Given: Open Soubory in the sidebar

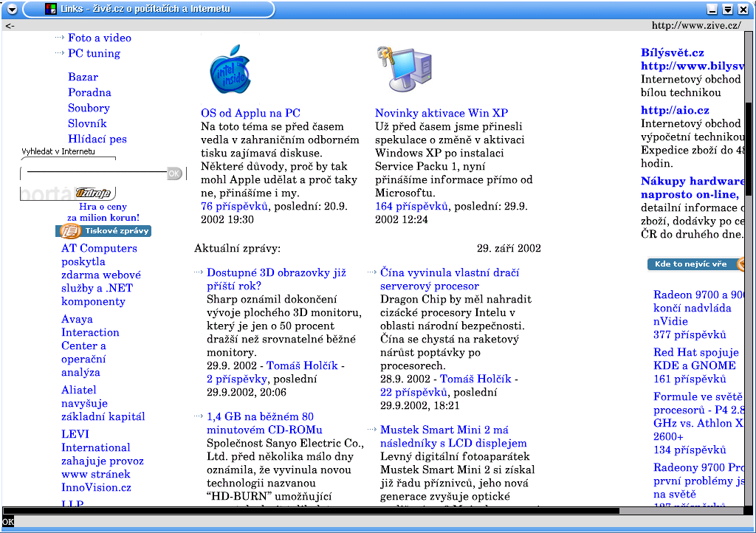Looking at the screenshot, I should tap(89, 108).
